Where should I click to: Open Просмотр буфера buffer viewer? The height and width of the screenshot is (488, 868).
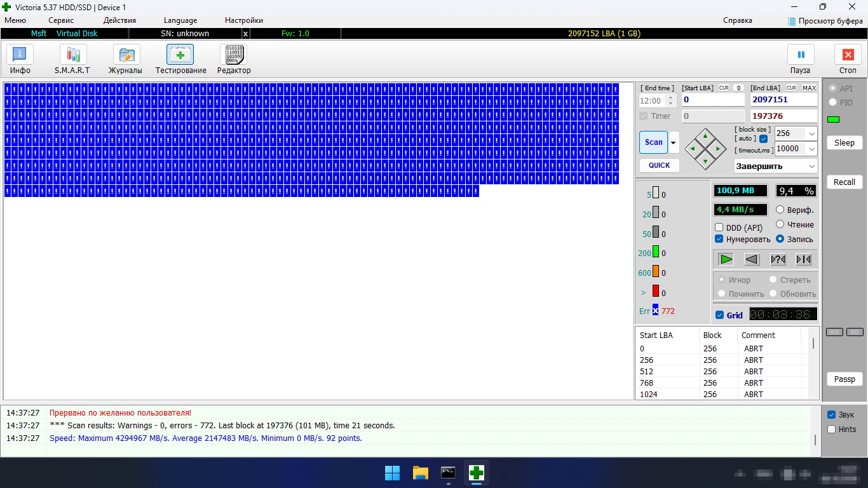[x=825, y=21]
